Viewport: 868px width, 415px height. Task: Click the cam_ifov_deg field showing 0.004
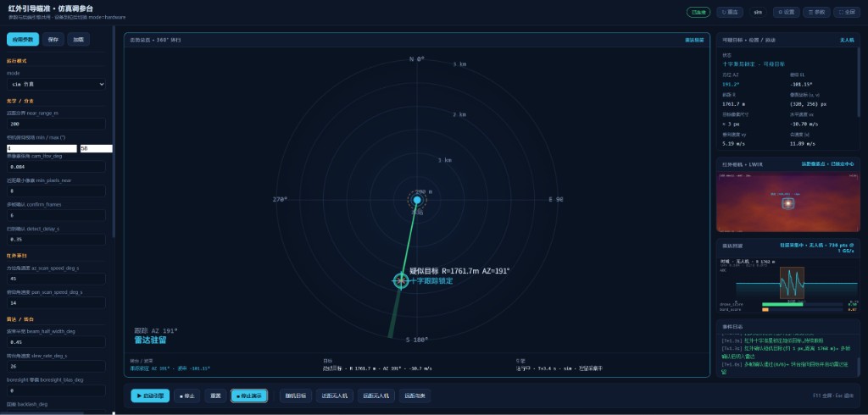[x=56, y=167]
